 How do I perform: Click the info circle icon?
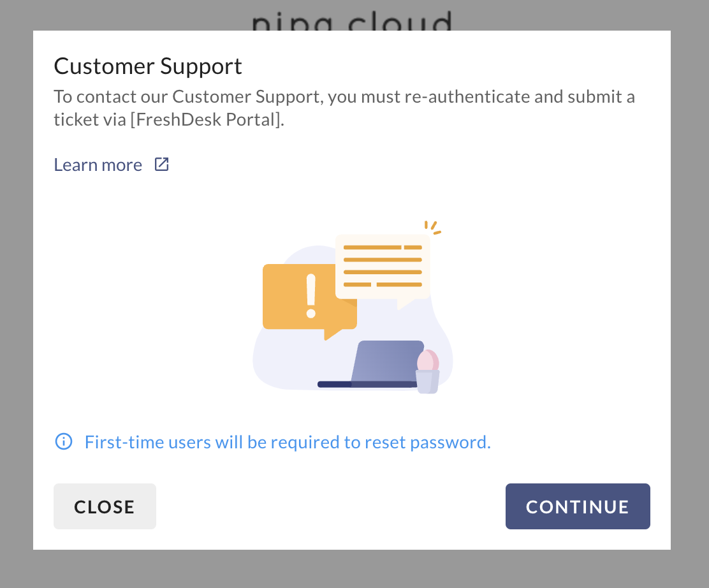(x=64, y=441)
